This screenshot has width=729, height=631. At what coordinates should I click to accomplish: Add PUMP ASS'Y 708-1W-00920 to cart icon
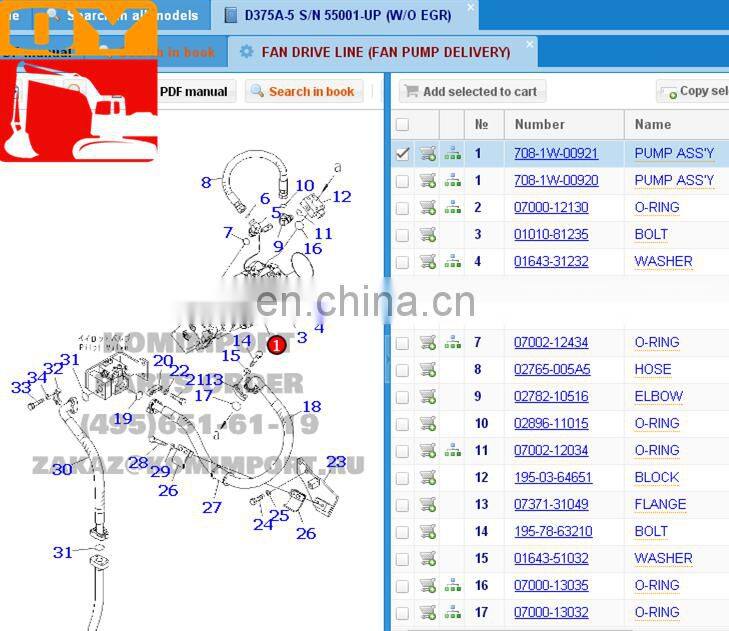click(x=428, y=180)
